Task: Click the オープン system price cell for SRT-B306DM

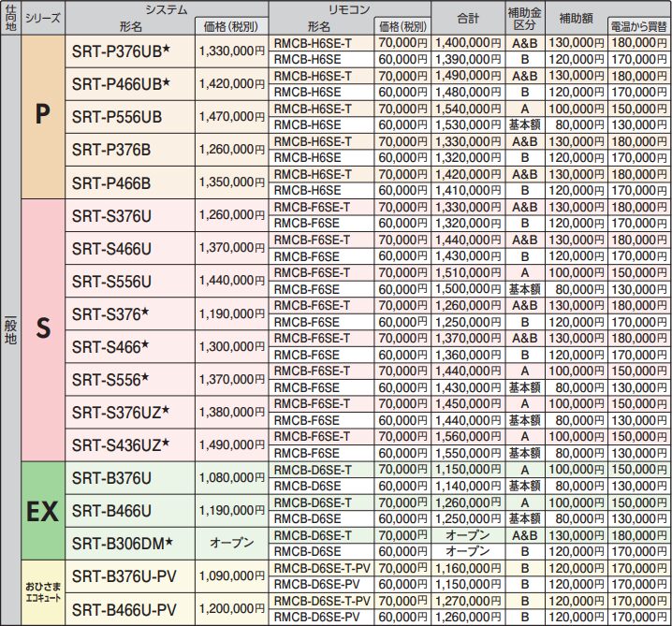Action: click(232, 543)
